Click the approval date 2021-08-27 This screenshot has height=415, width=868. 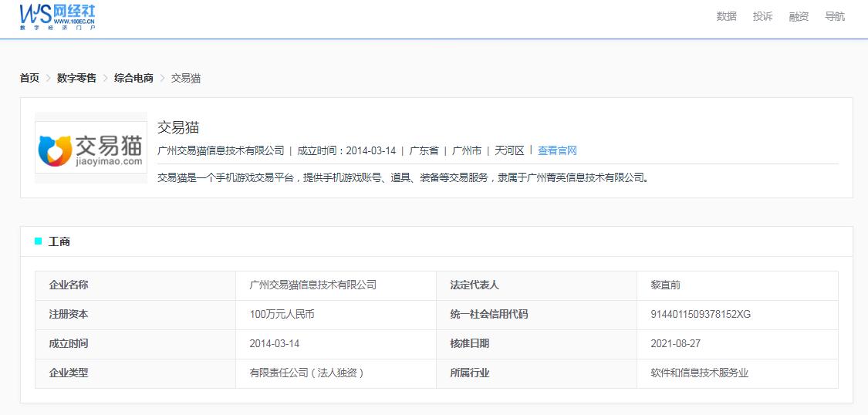pos(676,344)
